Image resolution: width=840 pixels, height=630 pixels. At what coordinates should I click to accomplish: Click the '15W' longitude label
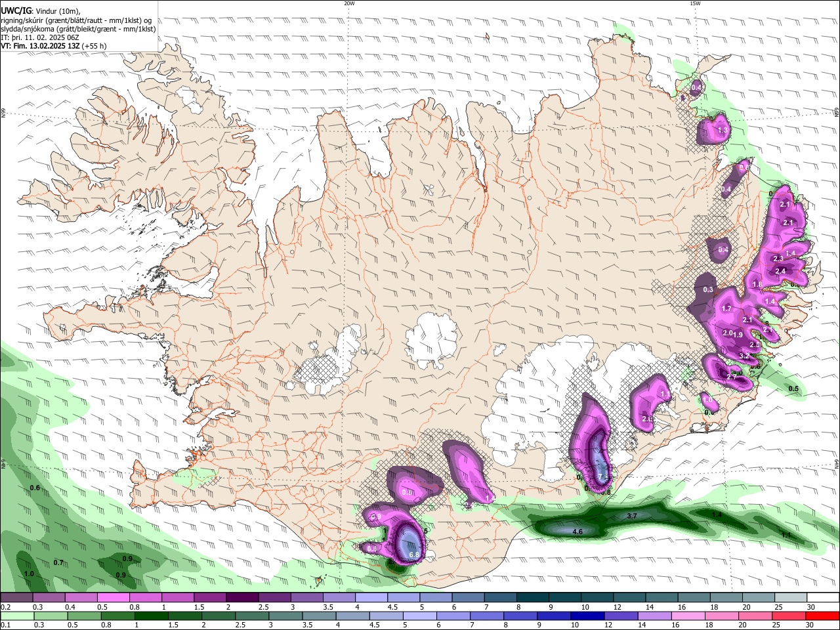click(x=695, y=3)
